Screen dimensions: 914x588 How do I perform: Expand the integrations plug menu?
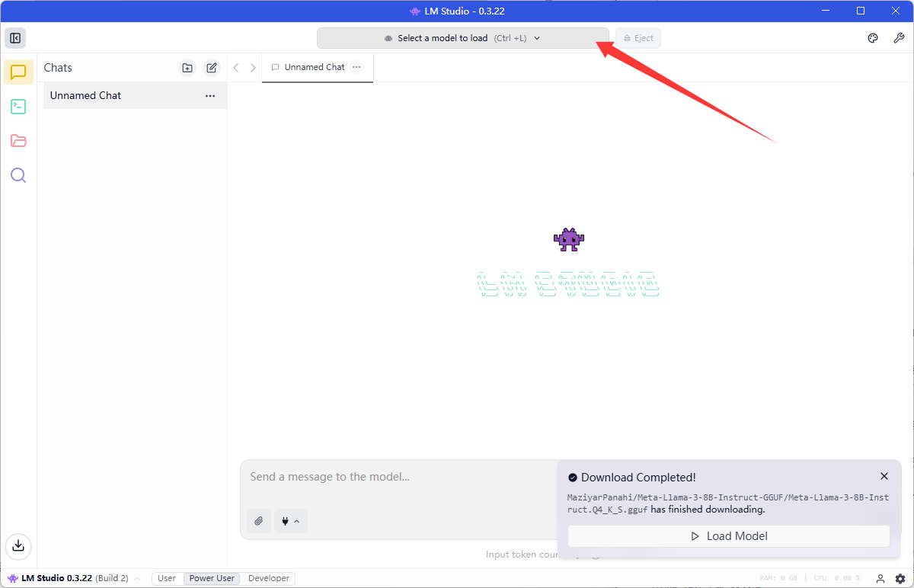click(x=291, y=521)
